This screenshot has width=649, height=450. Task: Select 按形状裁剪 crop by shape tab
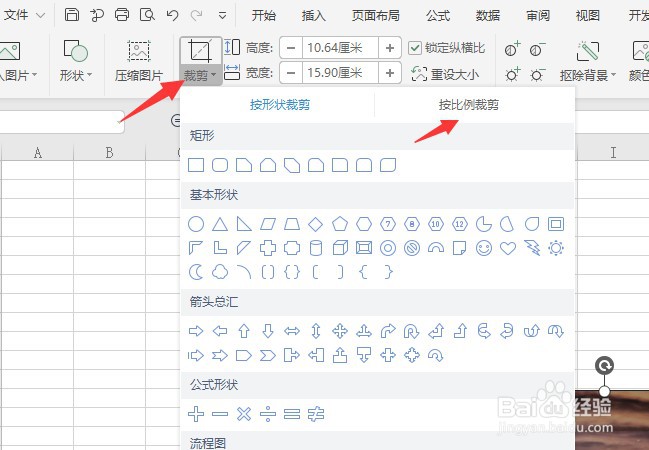point(280,105)
